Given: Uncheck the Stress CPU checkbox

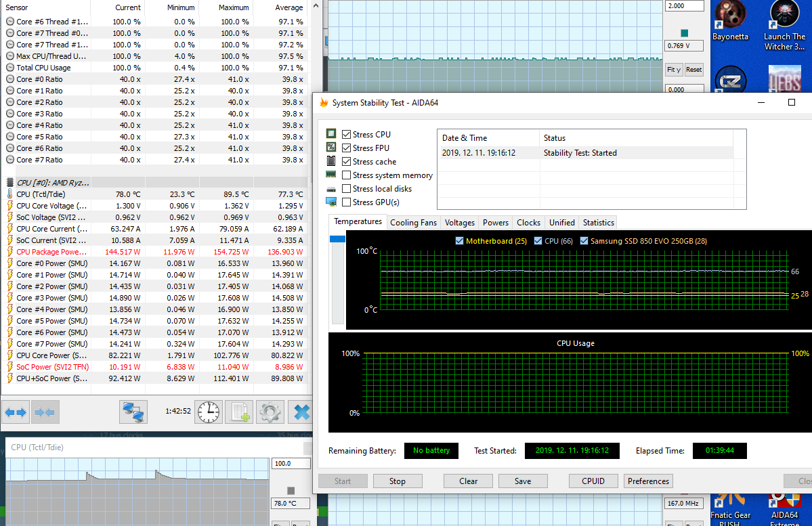Looking at the screenshot, I should (347, 134).
